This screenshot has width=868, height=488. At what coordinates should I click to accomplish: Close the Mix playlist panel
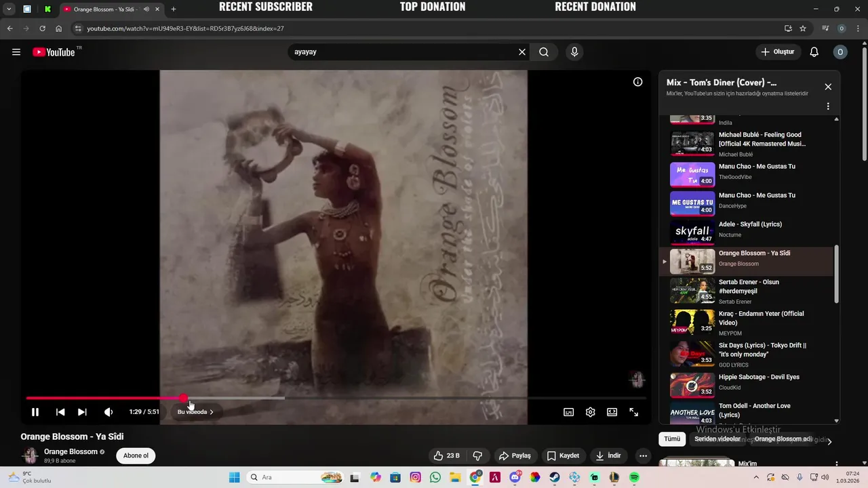click(828, 87)
